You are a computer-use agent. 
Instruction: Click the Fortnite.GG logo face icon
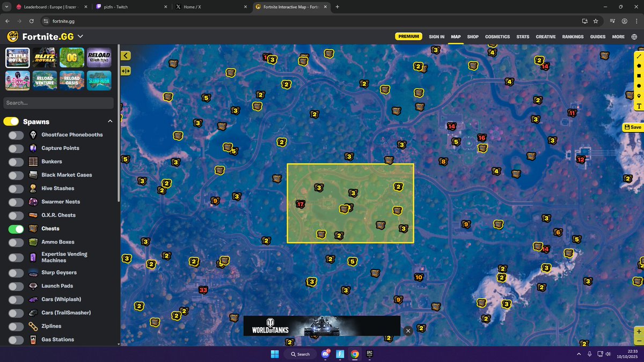click(12, 36)
